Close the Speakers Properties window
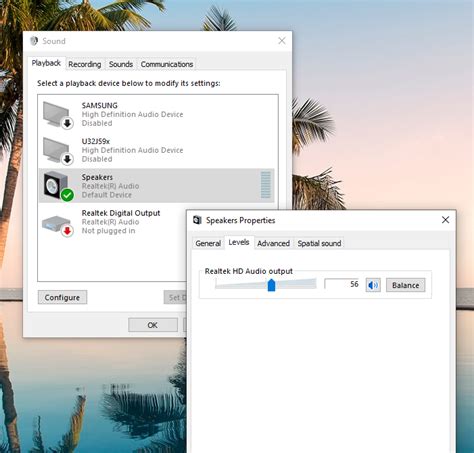The width and height of the screenshot is (474, 453). (x=445, y=220)
